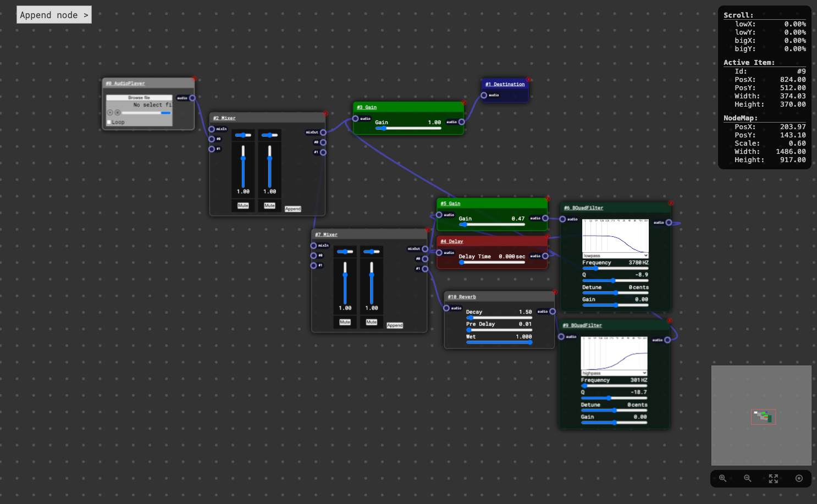Remove the #2 Mixer node
The image size is (817, 504).
(325, 113)
